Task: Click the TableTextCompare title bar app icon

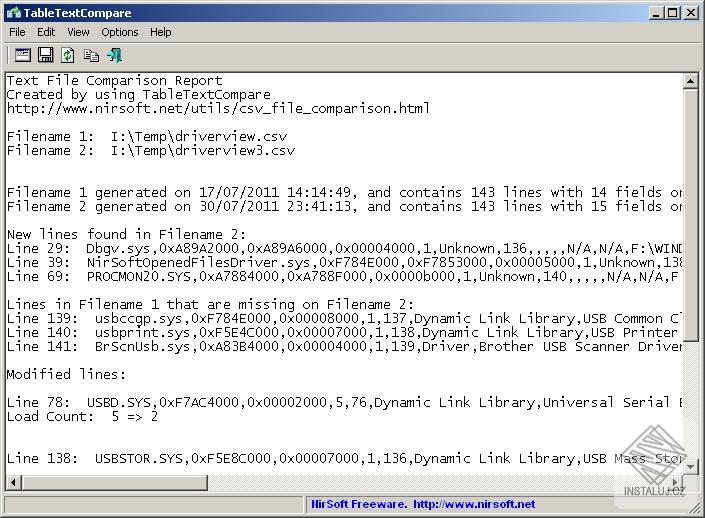Action: click(13, 13)
